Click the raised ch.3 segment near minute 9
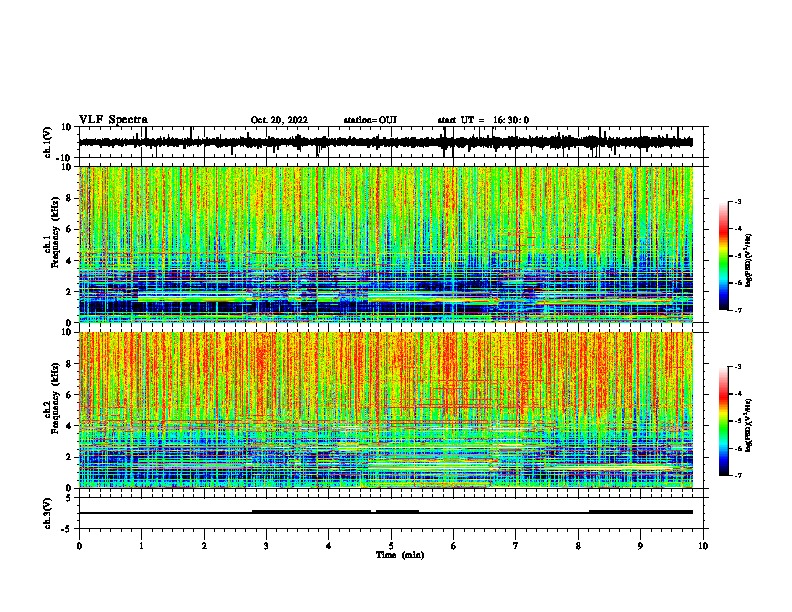 pos(641,512)
